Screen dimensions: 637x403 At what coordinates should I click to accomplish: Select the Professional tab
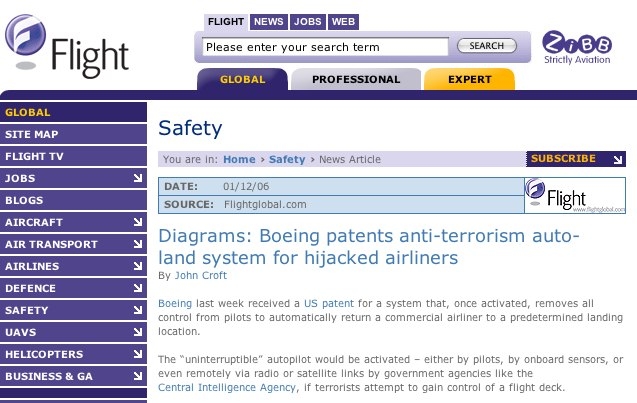coord(356,79)
